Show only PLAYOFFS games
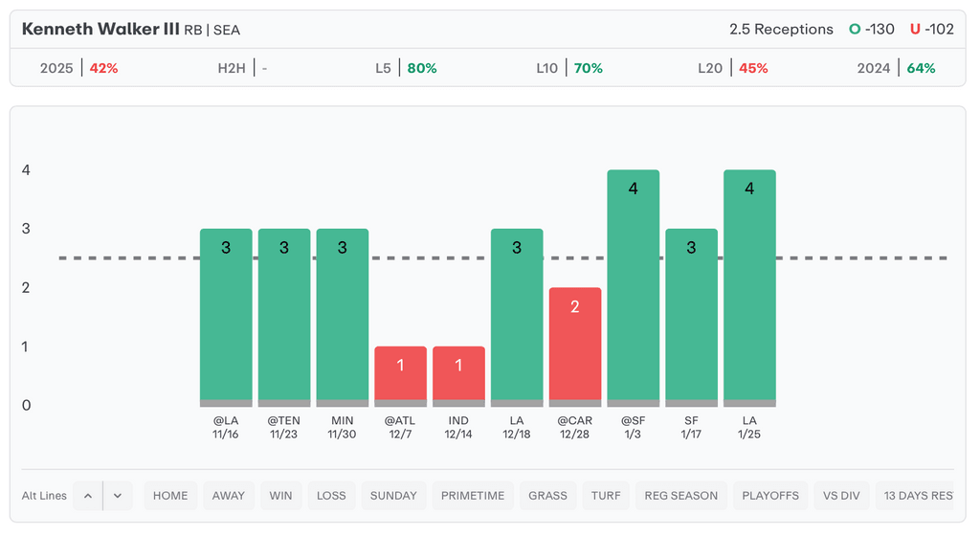Screen dimensions: 980x536 tap(770, 496)
